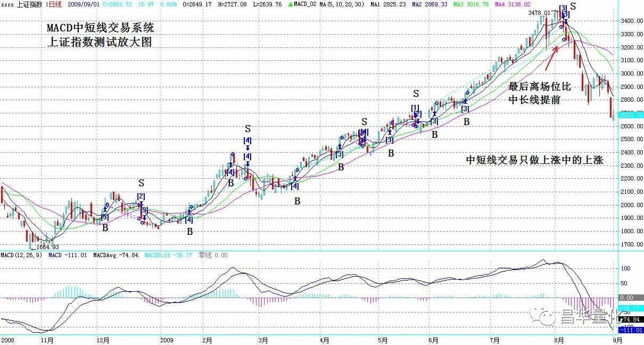The height and width of the screenshot is (345, 644).
Task: Click the date 2009/09/01 in header
Action: pos(82,4)
